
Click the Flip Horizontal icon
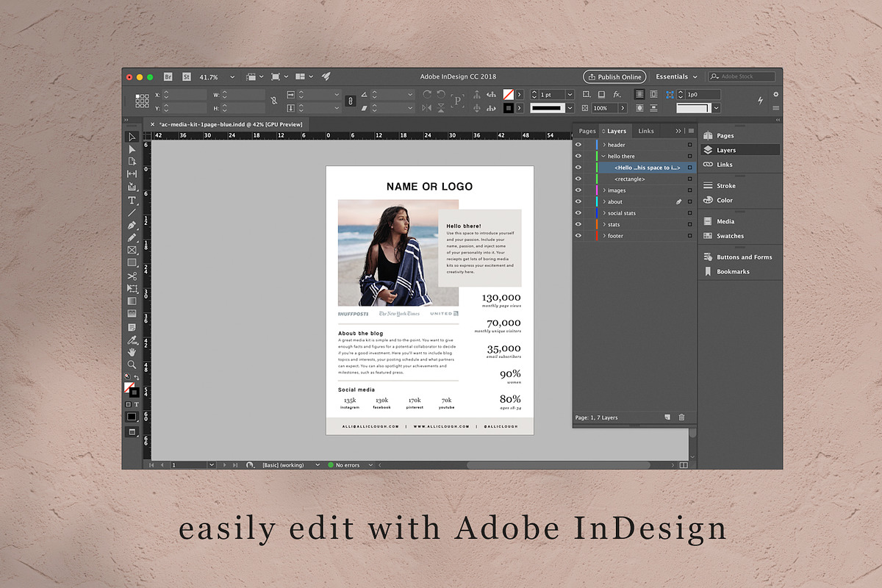point(427,108)
